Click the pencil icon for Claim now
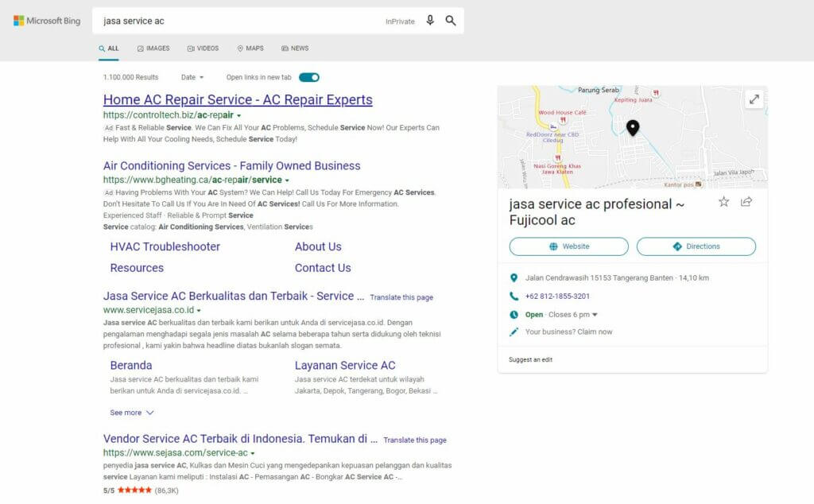814x504 pixels. tap(514, 331)
